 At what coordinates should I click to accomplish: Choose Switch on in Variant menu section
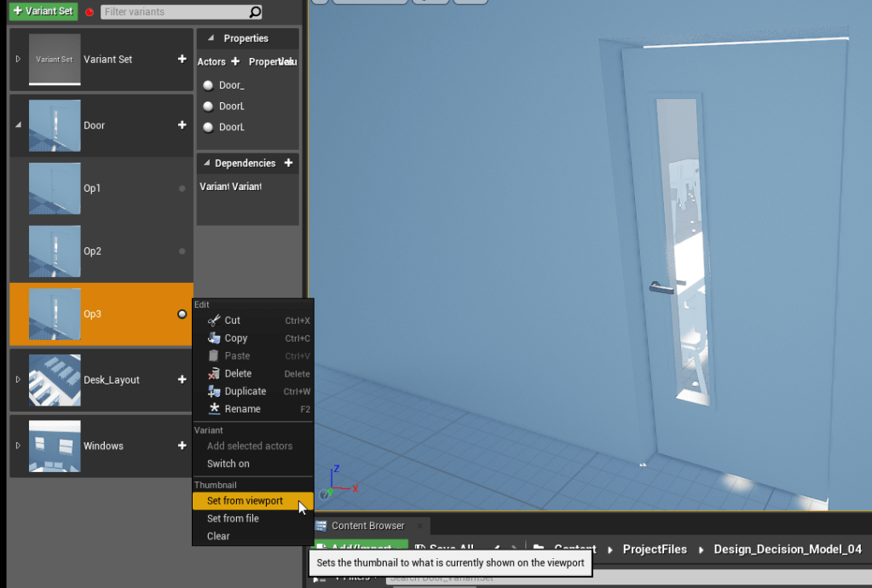[228, 464]
